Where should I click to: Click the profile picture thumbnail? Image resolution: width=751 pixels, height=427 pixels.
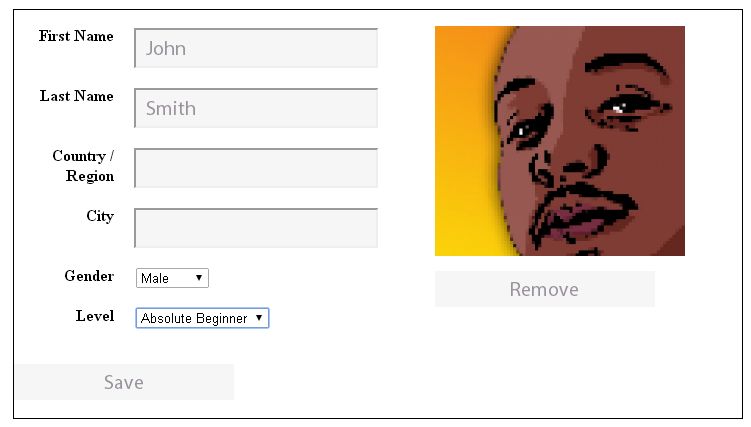560,141
